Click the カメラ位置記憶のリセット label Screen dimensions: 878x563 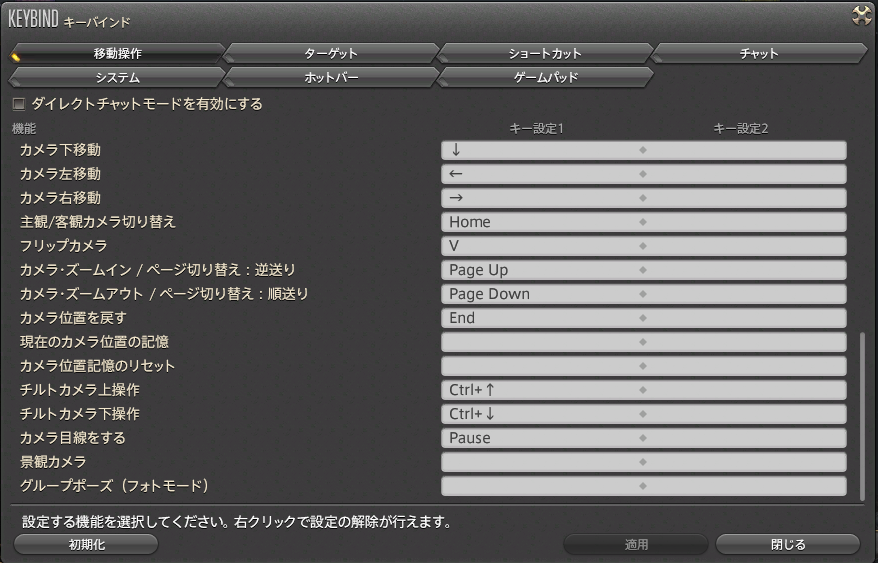(x=97, y=366)
